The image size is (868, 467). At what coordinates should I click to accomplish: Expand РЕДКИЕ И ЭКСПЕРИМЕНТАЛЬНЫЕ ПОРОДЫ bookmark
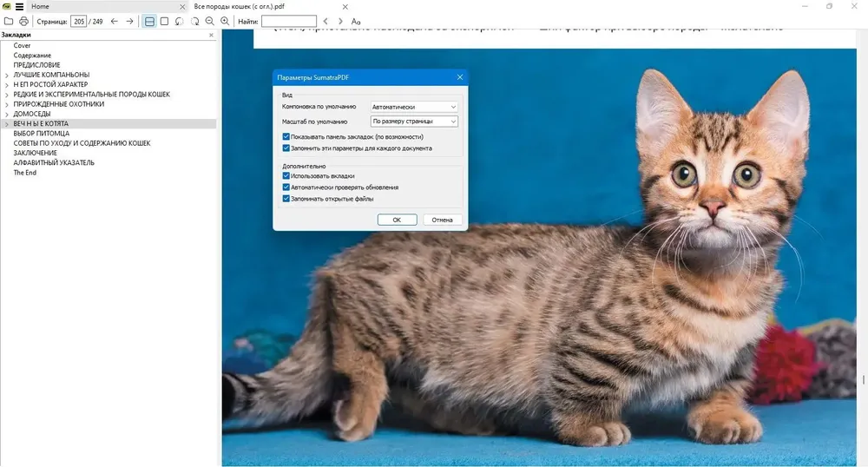pos(7,95)
